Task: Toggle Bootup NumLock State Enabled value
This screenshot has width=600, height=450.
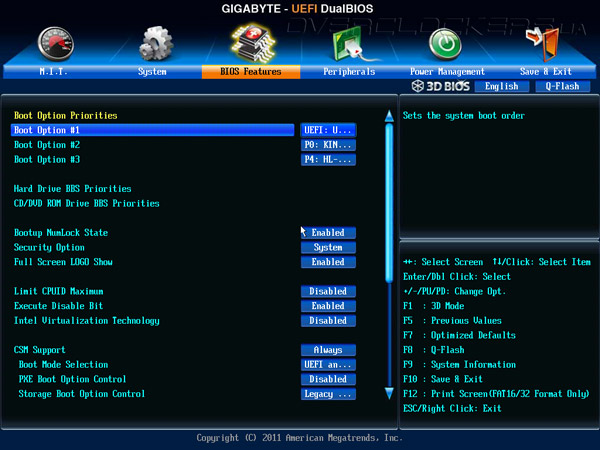Action: tap(328, 233)
